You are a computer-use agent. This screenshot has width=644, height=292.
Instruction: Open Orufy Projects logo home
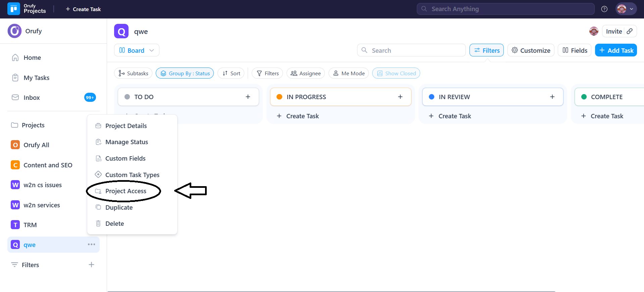tap(27, 9)
